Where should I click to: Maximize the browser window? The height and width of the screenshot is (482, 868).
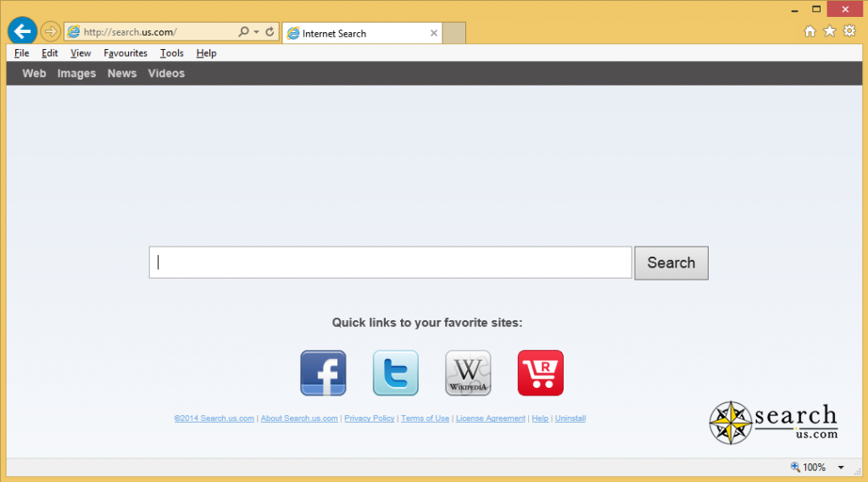pos(816,8)
